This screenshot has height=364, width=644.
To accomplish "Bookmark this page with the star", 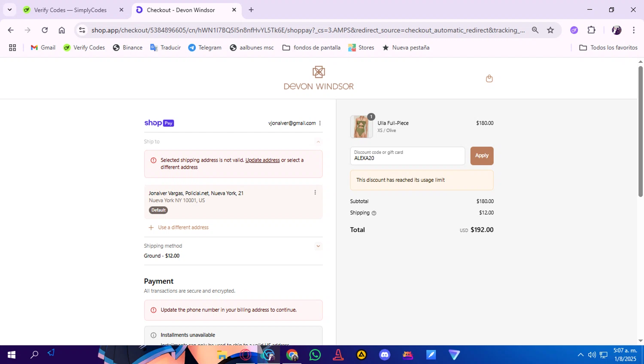I will pyautogui.click(x=550, y=30).
